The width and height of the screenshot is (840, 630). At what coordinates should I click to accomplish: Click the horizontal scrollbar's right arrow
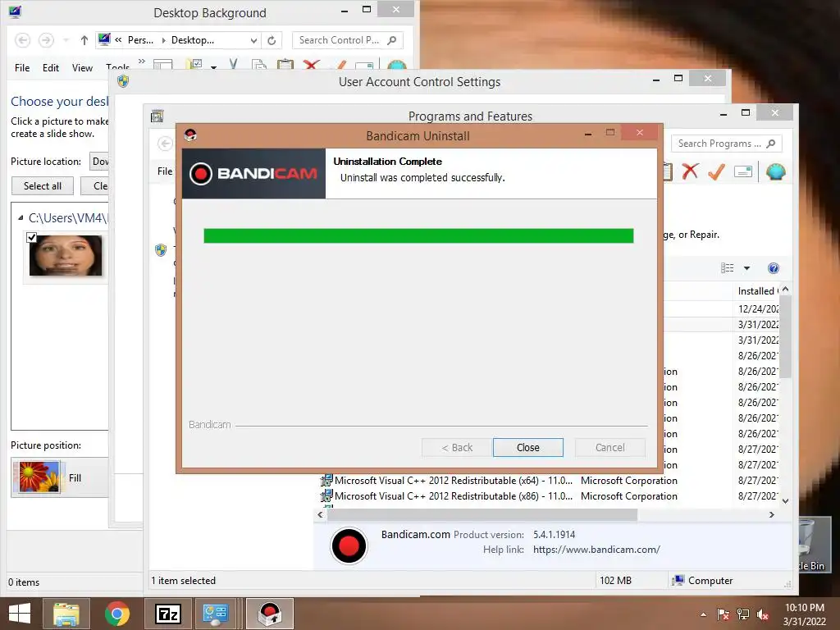(771, 515)
